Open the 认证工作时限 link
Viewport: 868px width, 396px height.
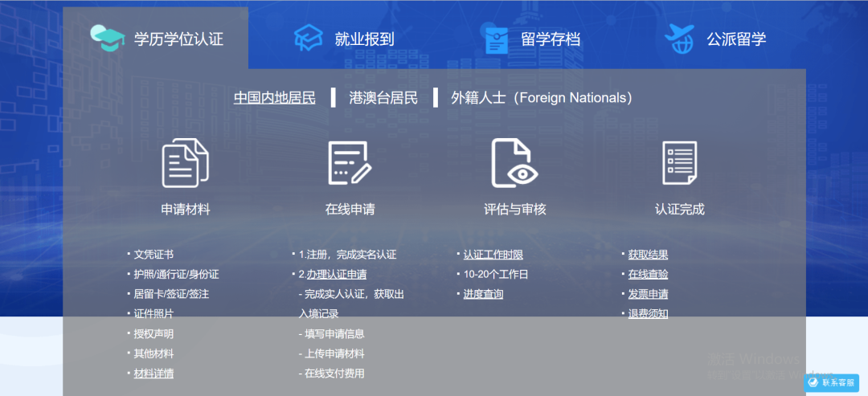[x=493, y=255]
